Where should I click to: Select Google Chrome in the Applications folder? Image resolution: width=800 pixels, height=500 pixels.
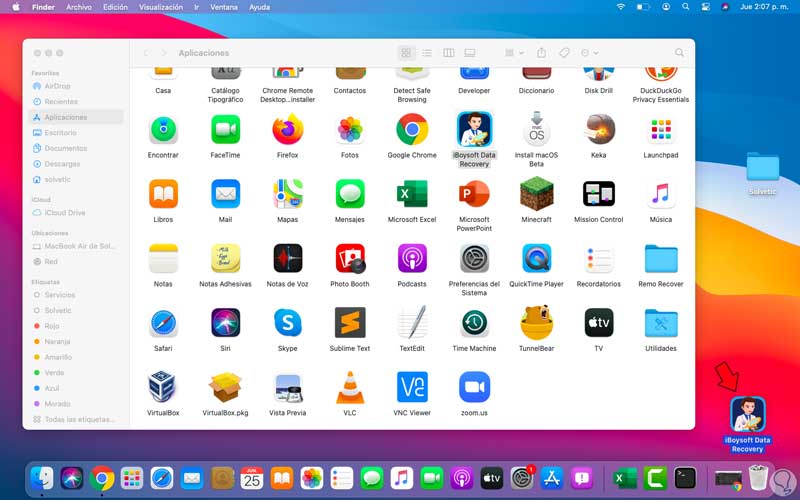[x=412, y=130]
